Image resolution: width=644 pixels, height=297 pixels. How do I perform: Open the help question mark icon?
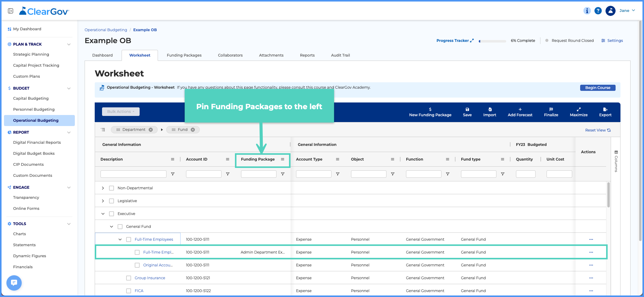coord(598,11)
